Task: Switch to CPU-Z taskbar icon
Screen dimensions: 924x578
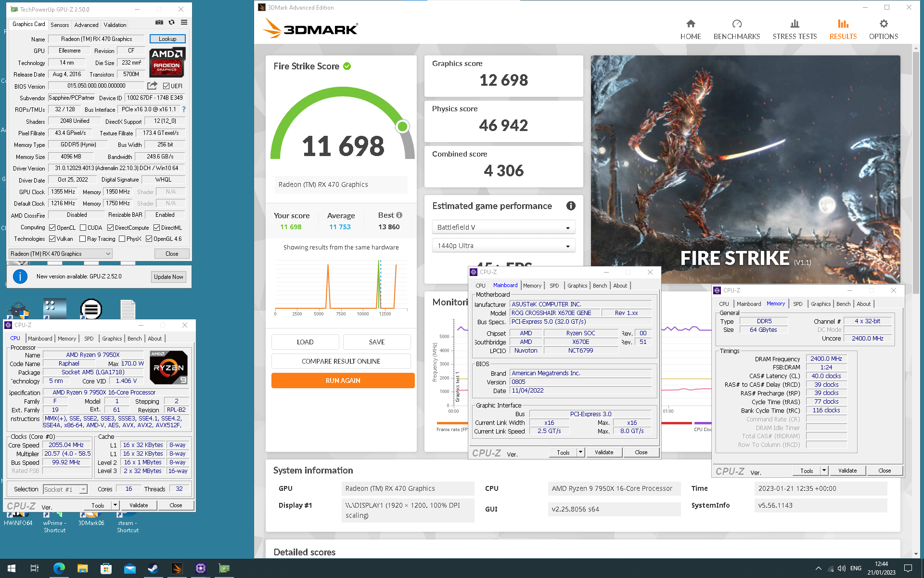Action: 201,568
